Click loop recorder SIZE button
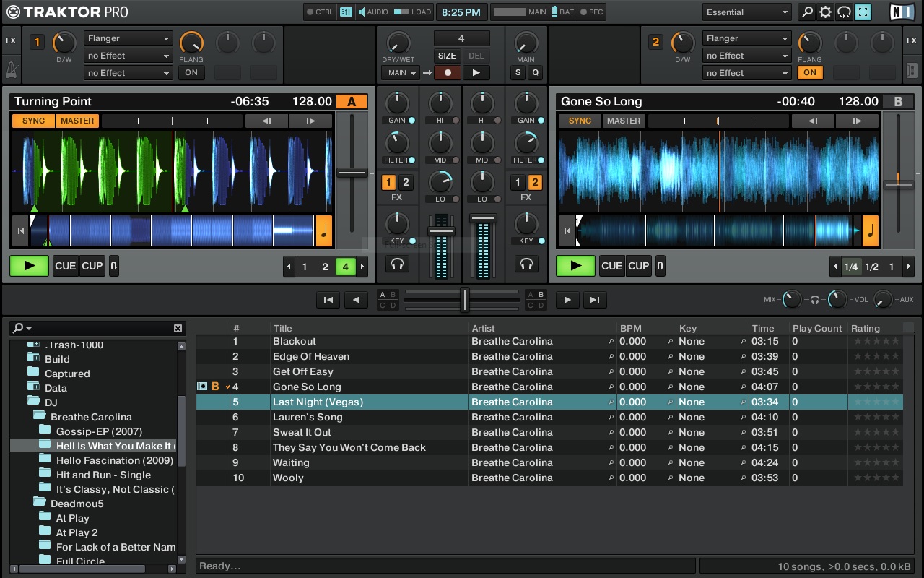This screenshot has width=924, height=578. tap(448, 56)
